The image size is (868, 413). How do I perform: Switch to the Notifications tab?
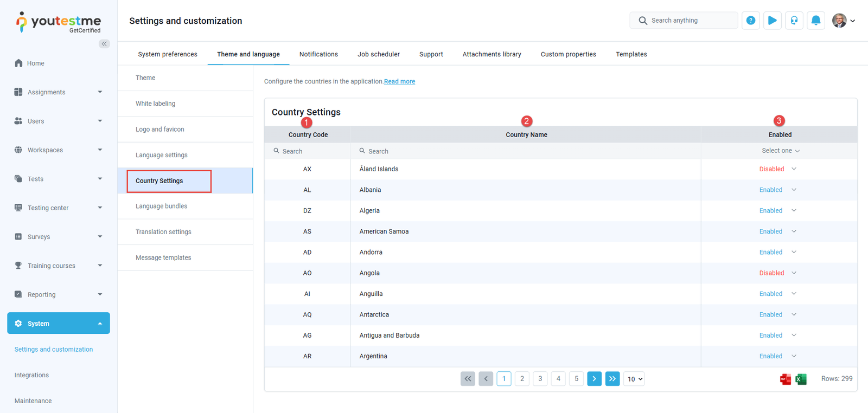[x=318, y=54]
